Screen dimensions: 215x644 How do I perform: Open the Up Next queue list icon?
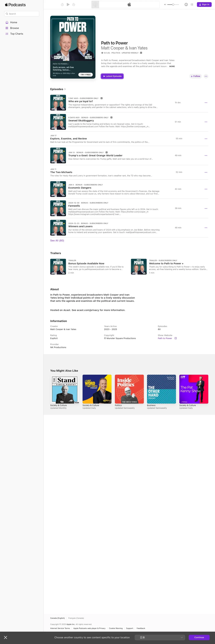[x=192, y=5]
